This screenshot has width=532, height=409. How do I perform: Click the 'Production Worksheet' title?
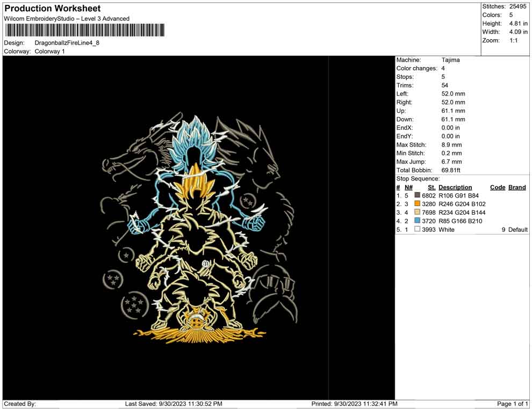pyautogui.click(x=53, y=9)
